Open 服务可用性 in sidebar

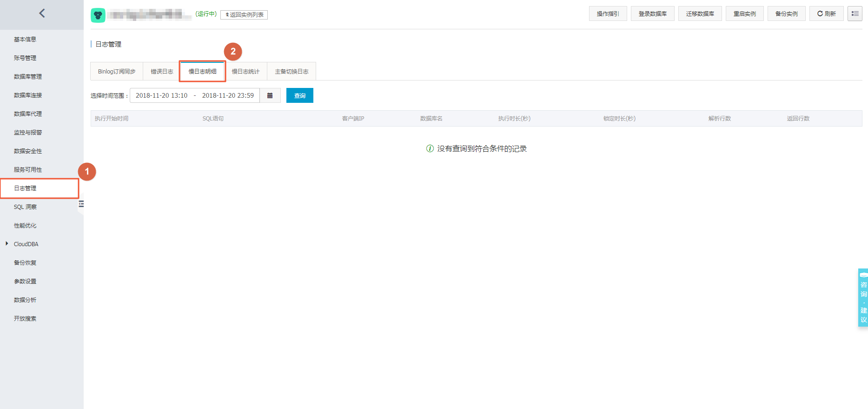[x=28, y=169]
